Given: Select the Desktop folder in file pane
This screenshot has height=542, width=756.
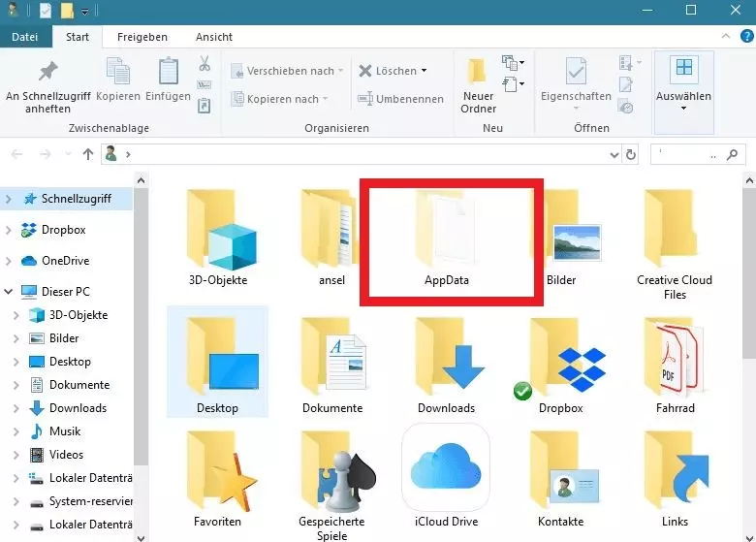Looking at the screenshot, I should [217, 360].
